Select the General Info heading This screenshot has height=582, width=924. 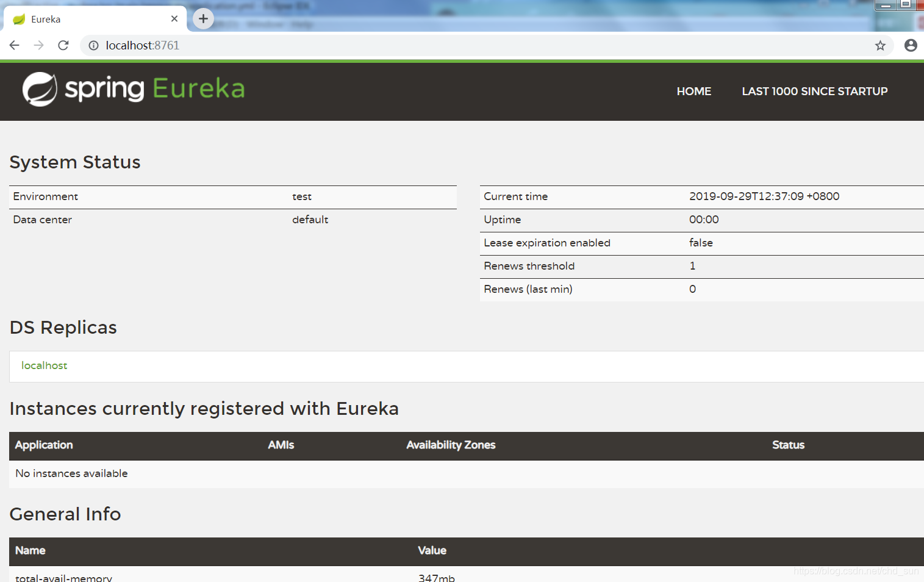[65, 514]
